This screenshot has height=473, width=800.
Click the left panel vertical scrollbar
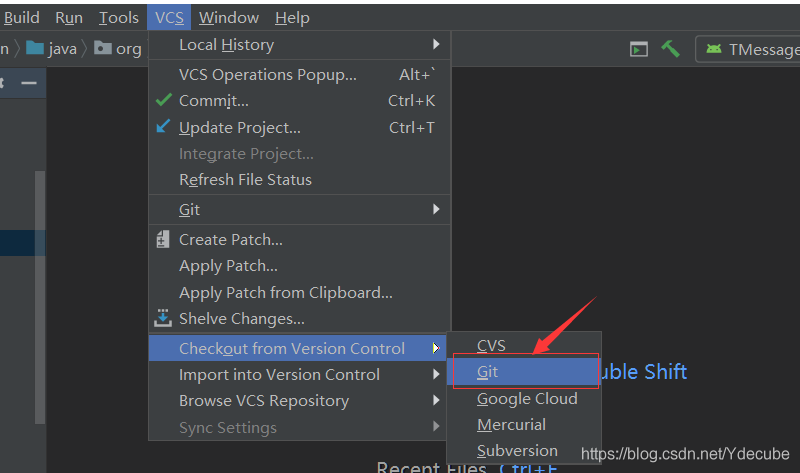(x=40, y=297)
